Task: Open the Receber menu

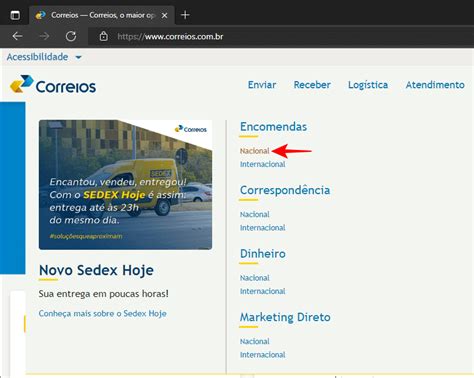Action: pos(312,85)
